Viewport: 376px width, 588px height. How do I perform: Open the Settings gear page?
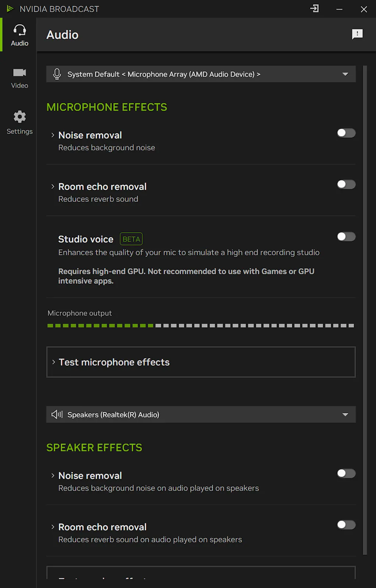pyautogui.click(x=19, y=123)
